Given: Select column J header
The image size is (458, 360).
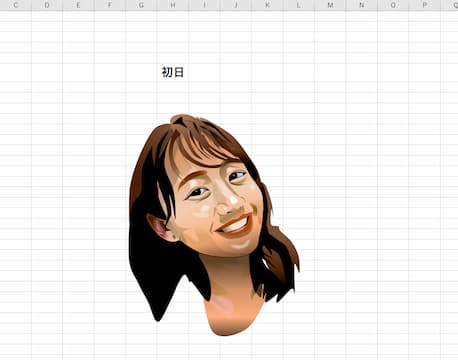Looking at the screenshot, I should [236, 5].
